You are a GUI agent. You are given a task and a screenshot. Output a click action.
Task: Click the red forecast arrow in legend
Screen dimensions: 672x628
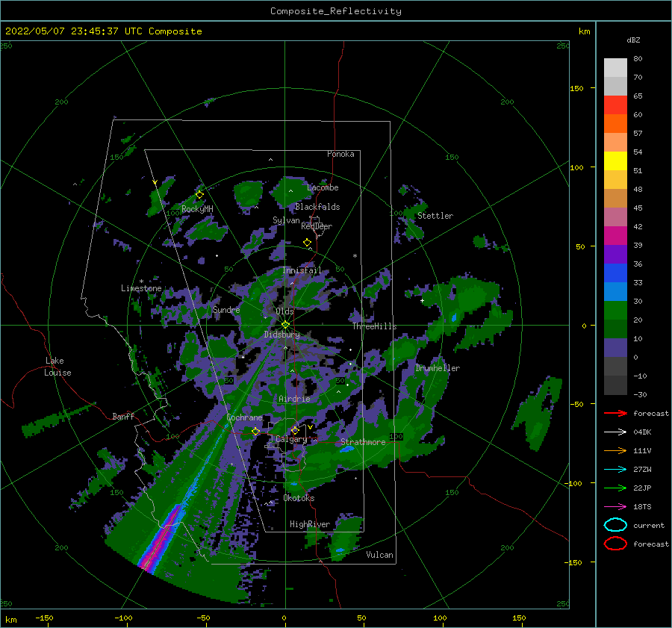click(x=615, y=413)
